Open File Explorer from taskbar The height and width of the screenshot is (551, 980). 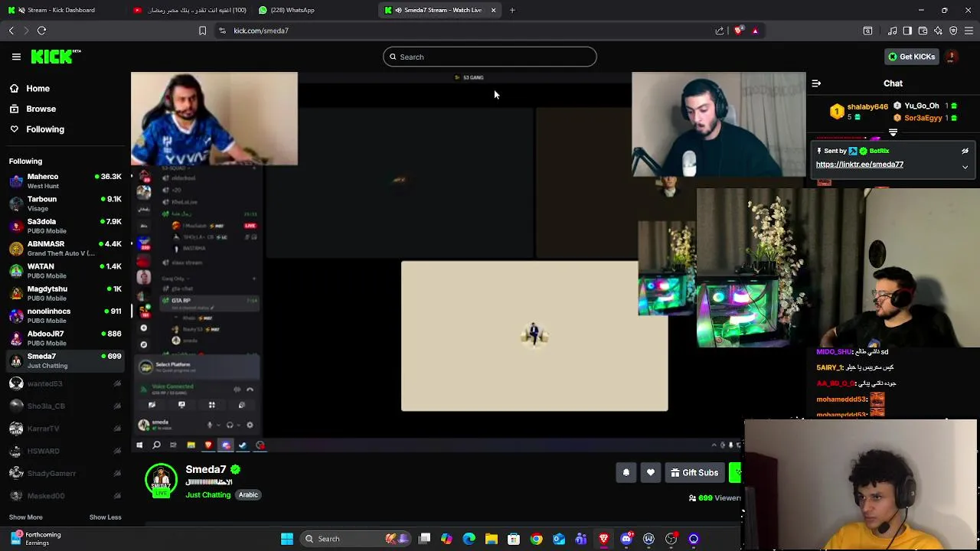492,539
